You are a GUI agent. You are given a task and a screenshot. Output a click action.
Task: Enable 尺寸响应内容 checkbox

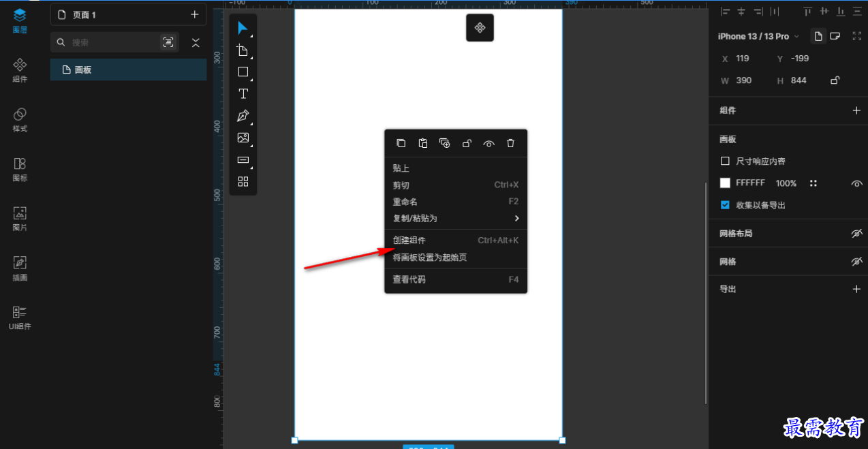click(725, 161)
